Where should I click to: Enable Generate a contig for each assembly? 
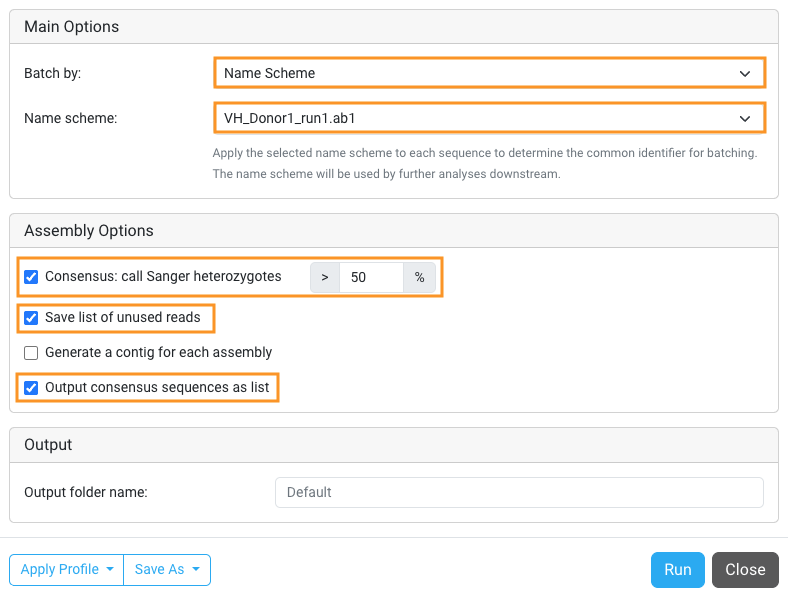click(x=31, y=353)
